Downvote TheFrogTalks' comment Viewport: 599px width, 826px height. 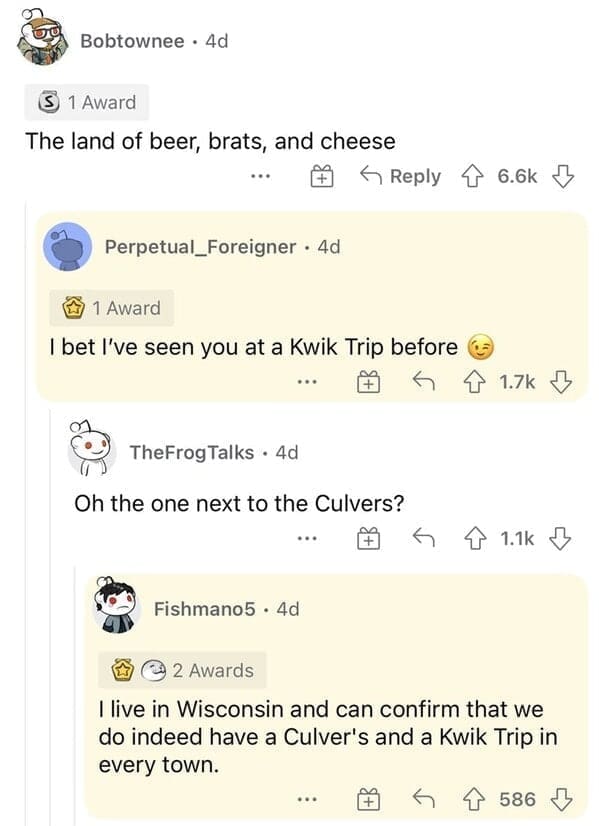pyautogui.click(x=560, y=538)
